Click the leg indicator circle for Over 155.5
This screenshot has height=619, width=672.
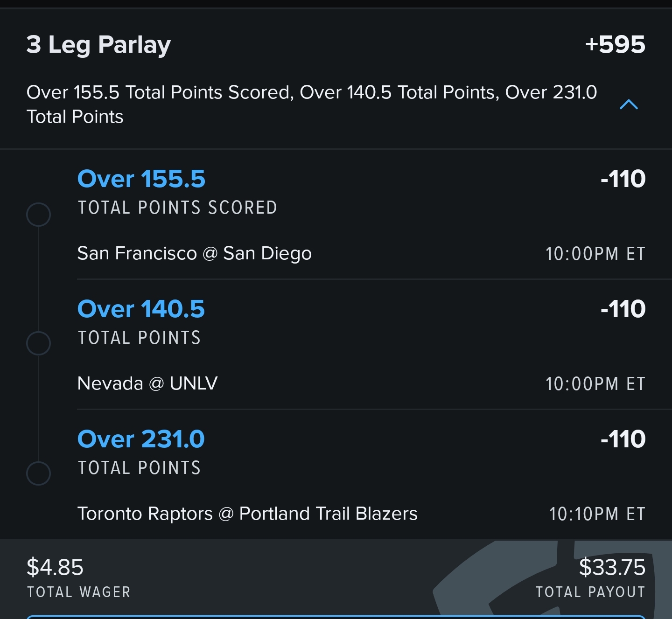[38, 215]
